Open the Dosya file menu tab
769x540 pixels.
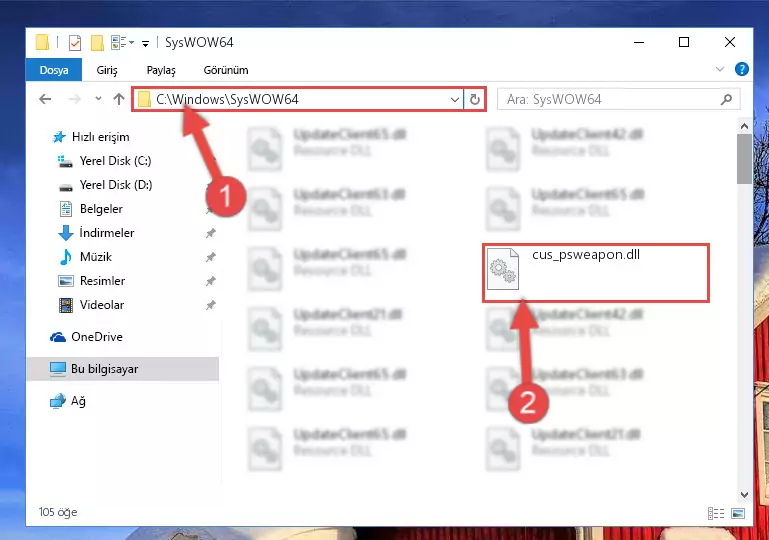pos(54,70)
